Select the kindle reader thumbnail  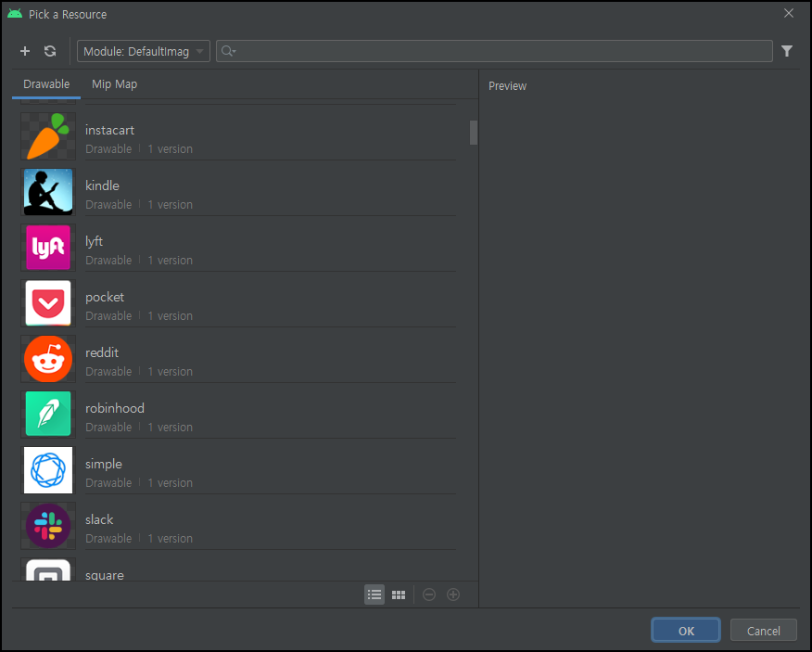(48, 192)
